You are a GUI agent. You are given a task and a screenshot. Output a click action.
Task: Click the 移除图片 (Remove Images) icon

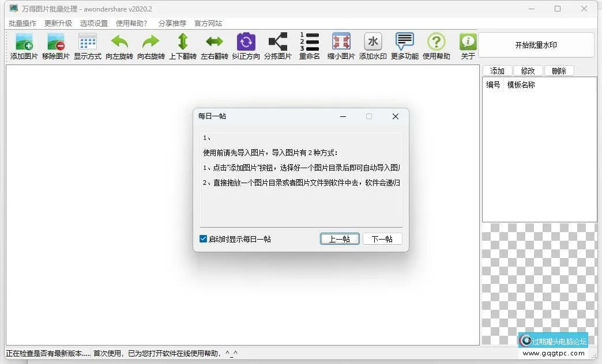tap(55, 46)
